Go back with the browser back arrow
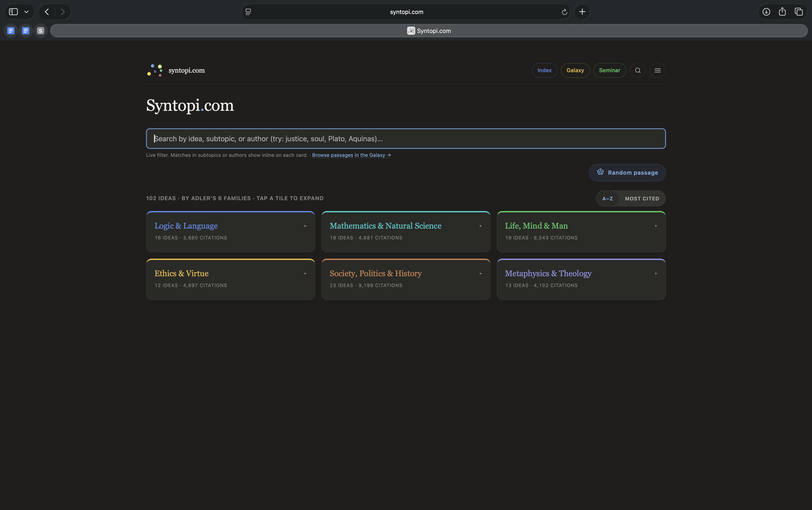This screenshot has width=812, height=510. tap(47, 12)
